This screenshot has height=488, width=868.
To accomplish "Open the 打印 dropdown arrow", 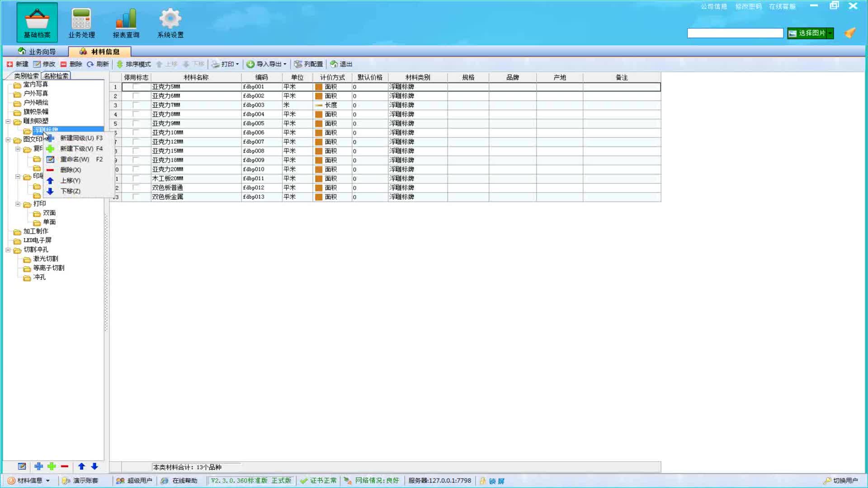I will tap(237, 64).
